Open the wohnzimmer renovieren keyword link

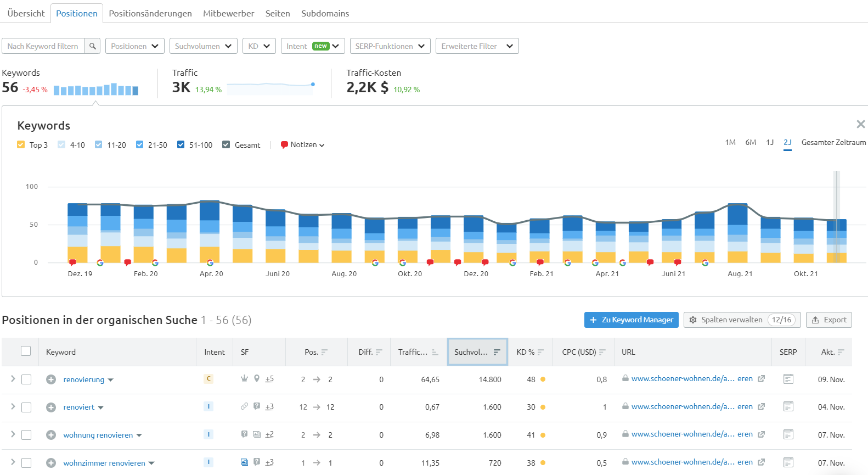[104, 463]
